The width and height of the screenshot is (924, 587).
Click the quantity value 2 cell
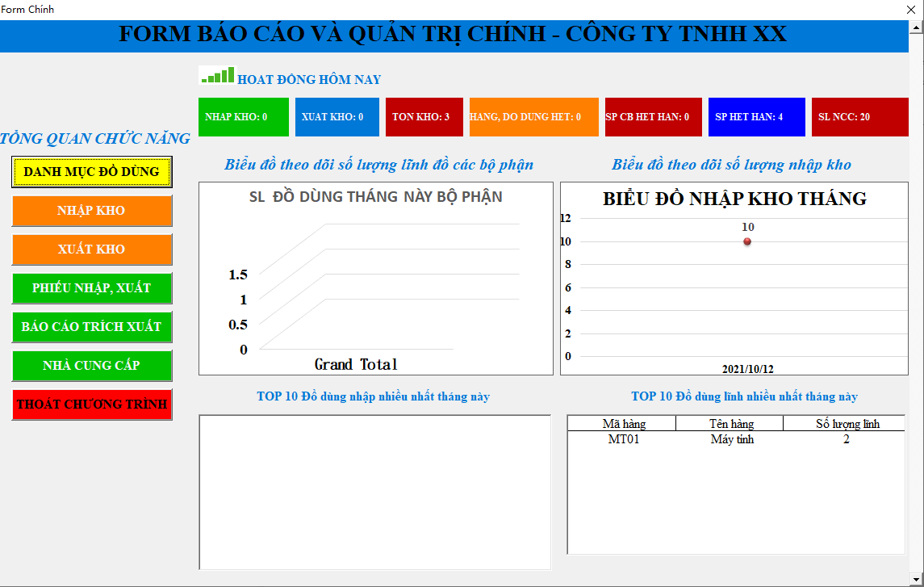click(x=847, y=440)
